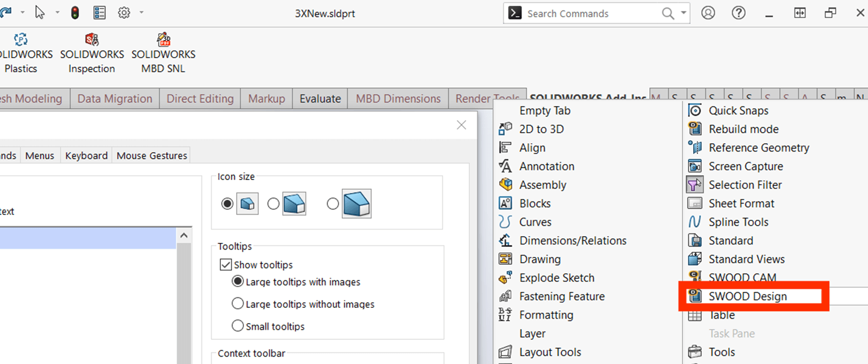The width and height of the screenshot is (868, 364).
Task: Toggle the Quick Snaps toolbar
Action: pyautogui.click(x=738, y=111)
